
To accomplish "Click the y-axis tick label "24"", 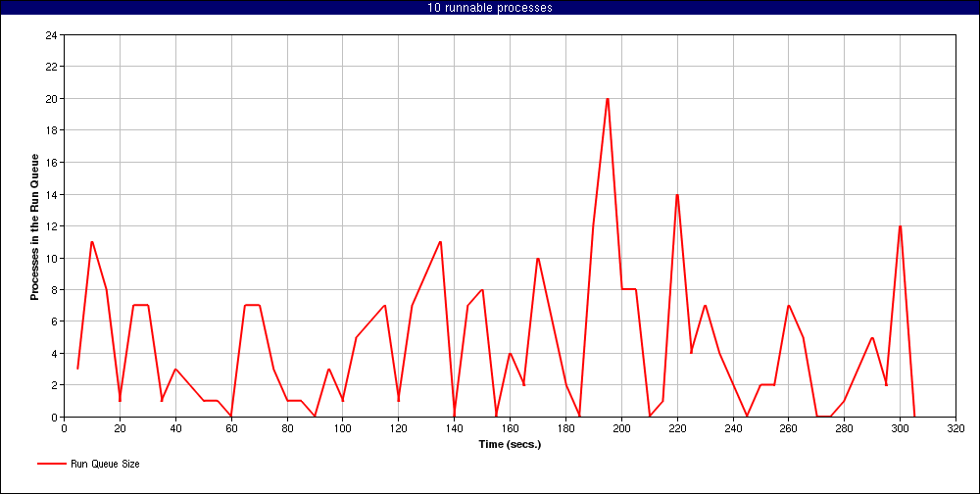I will [x=51, y=35].
